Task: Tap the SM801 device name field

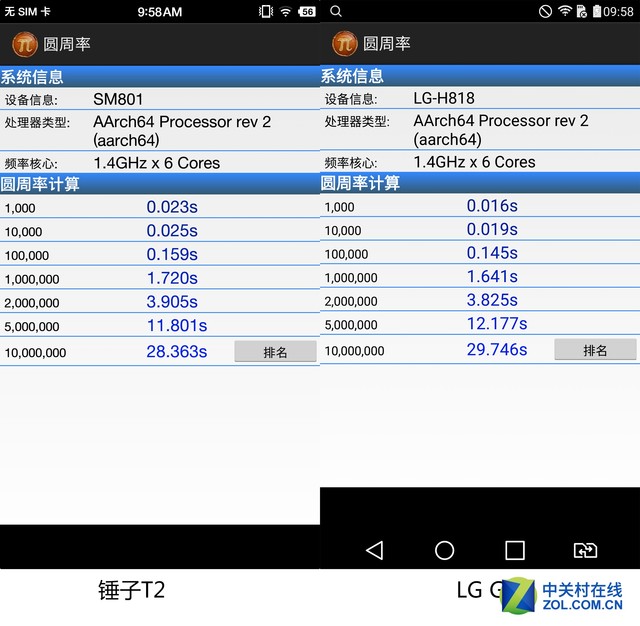Action: pos(118,99)
